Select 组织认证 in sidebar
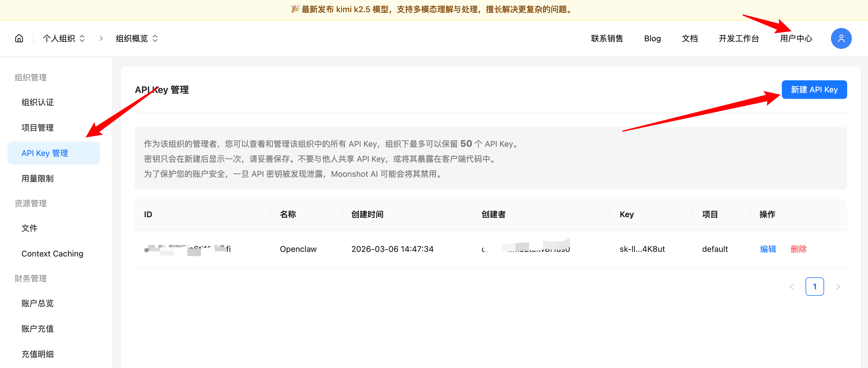This screenshot has height=368, width=868. click(38, 102)
